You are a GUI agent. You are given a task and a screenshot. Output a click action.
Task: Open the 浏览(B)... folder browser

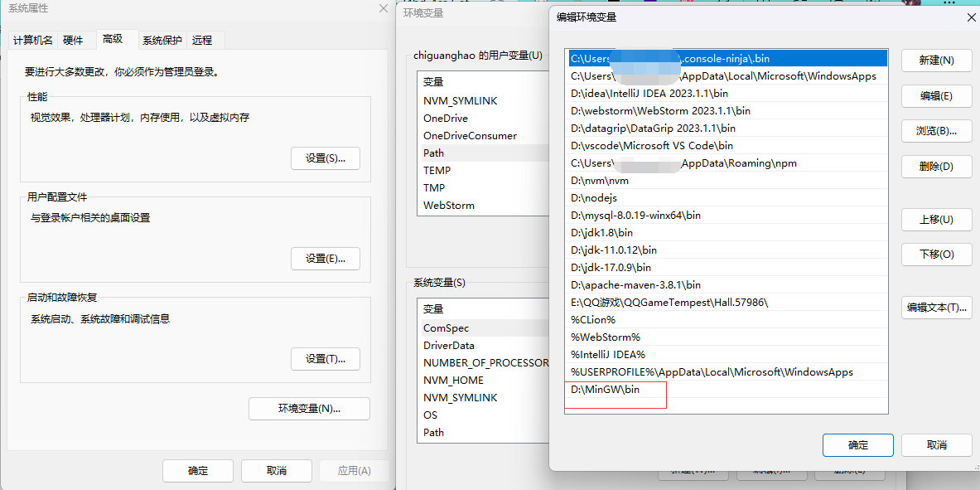[x=936, y=131]
